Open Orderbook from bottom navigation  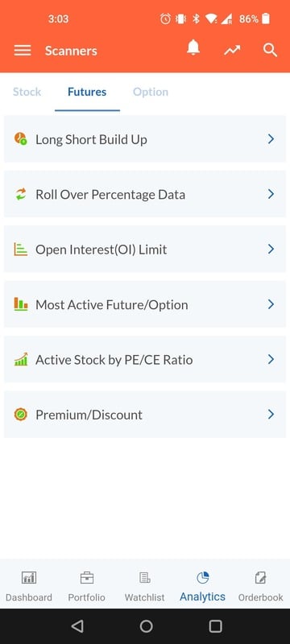[x=260, y=587]
